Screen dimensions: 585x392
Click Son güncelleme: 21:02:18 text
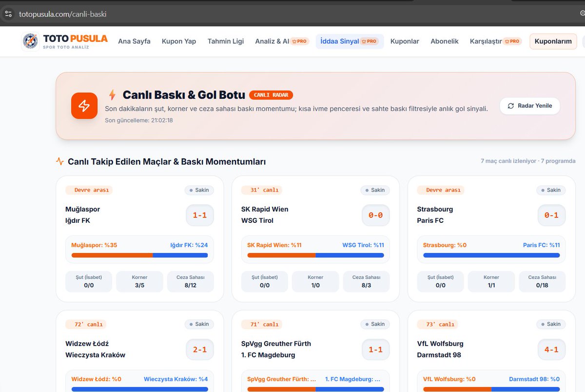139,120
